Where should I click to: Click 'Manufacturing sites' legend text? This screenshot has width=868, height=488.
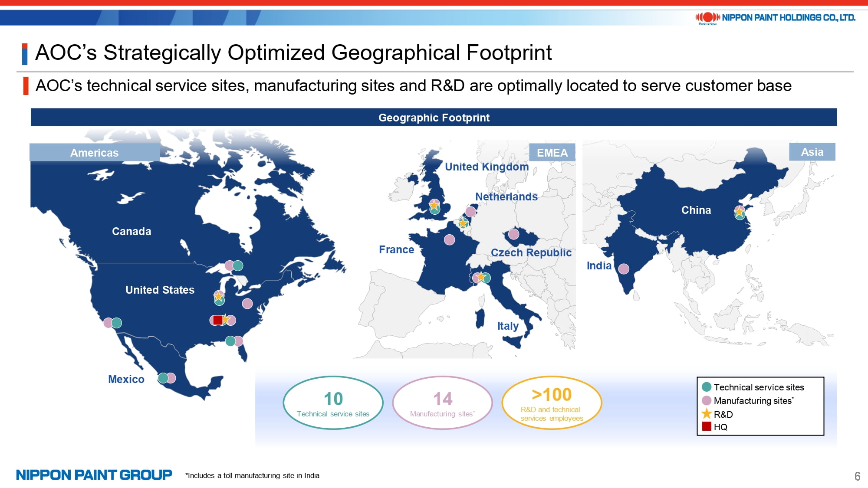click(x=753, y=400)
